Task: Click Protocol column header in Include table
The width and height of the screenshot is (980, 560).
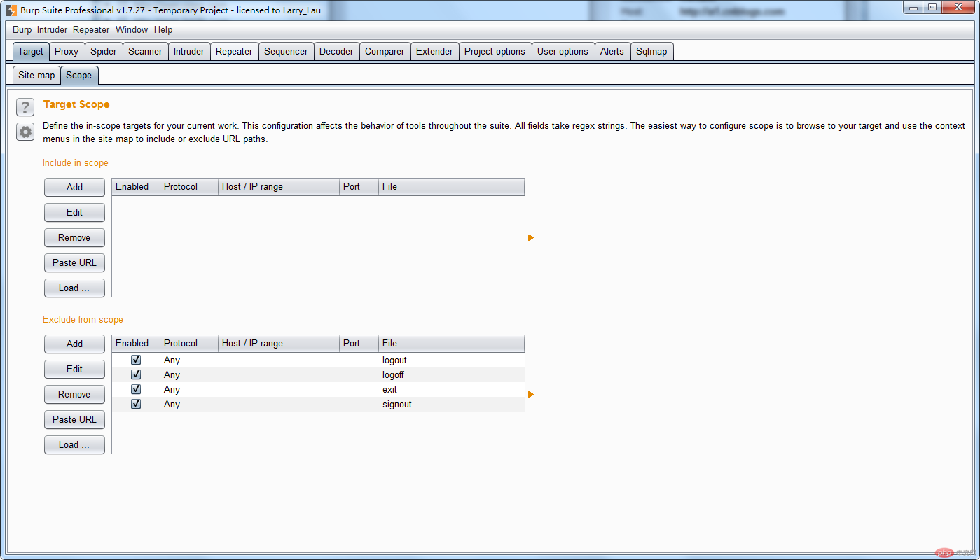Action: click(189, 187)
